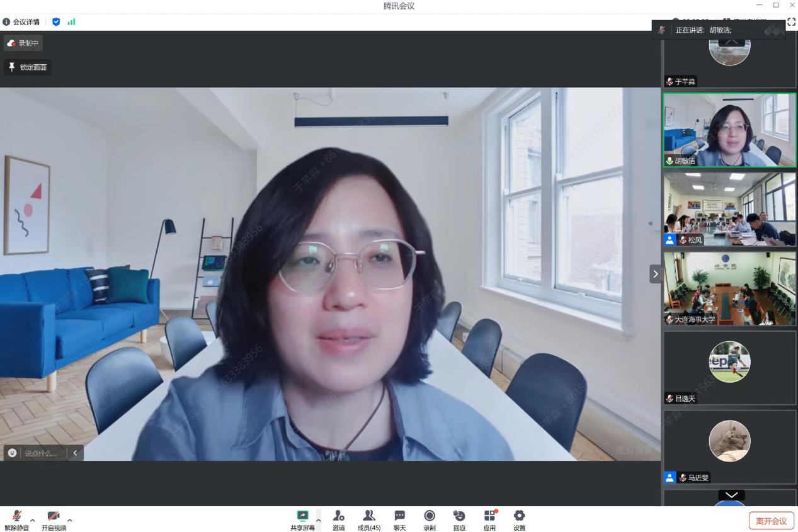Open the emoji picker beside chat input
This screenshot has width=798, height=532.
pyautogui.click(x=13, y=453)
